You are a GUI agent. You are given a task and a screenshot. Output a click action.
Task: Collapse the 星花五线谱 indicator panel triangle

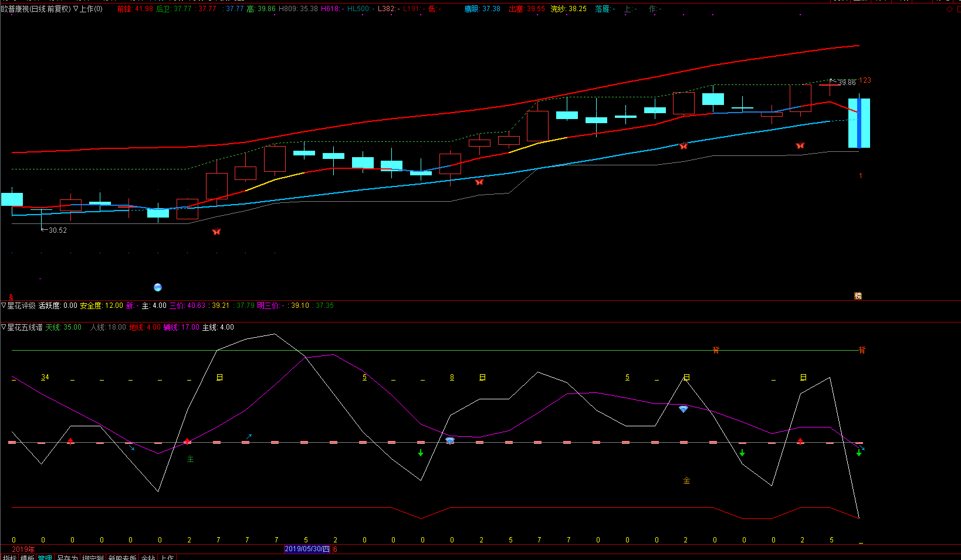pos(4,327)
